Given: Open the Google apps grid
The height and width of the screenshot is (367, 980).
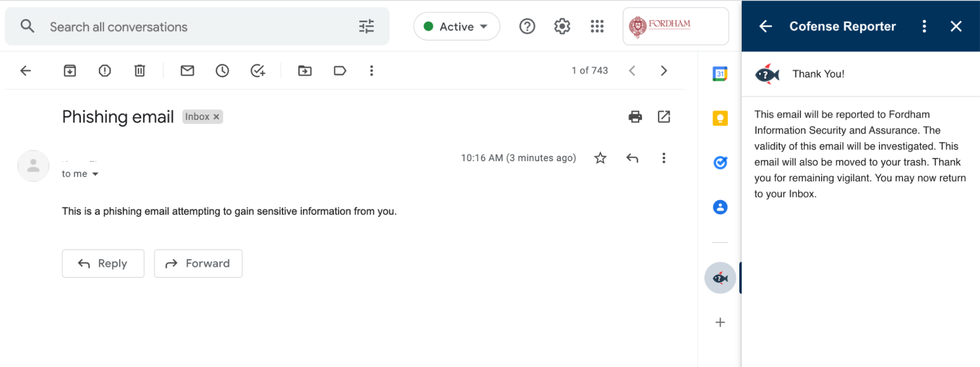Looking at the screenshot, I should (x=597, y=26).
